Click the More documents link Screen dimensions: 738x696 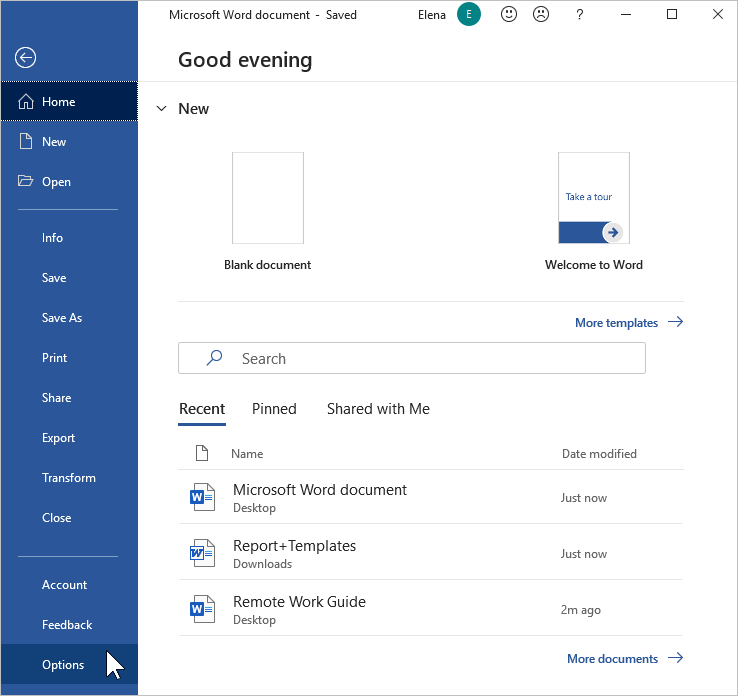(x=612, y=658)
